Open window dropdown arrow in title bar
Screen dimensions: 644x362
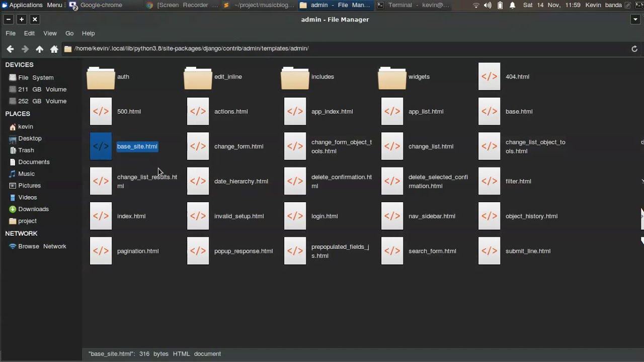[635, 20]
